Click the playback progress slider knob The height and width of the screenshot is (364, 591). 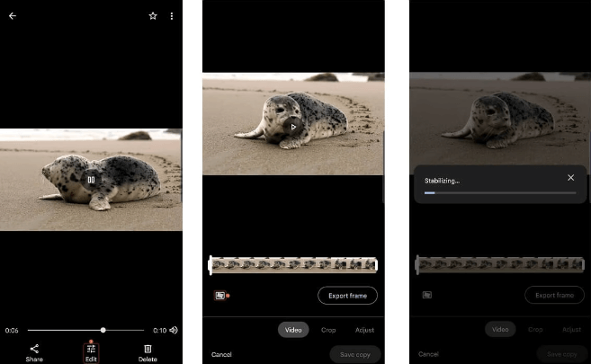click(x=103, y=330)
